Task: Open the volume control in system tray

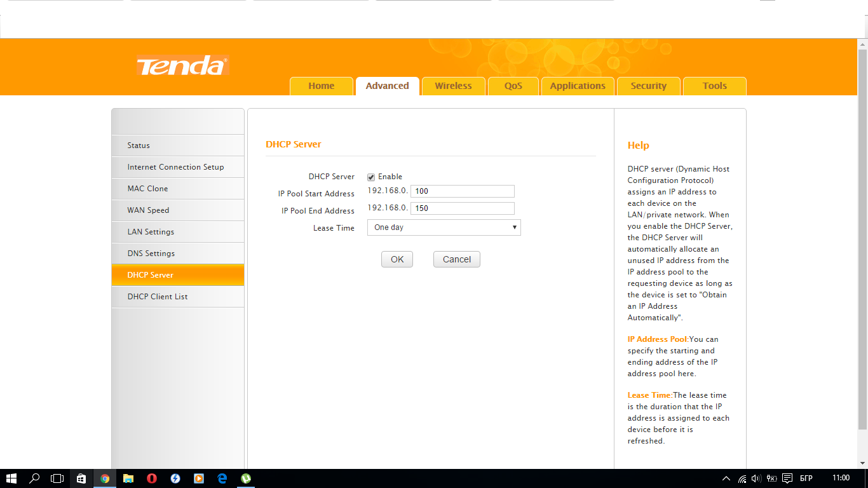Action: [756, 478]
